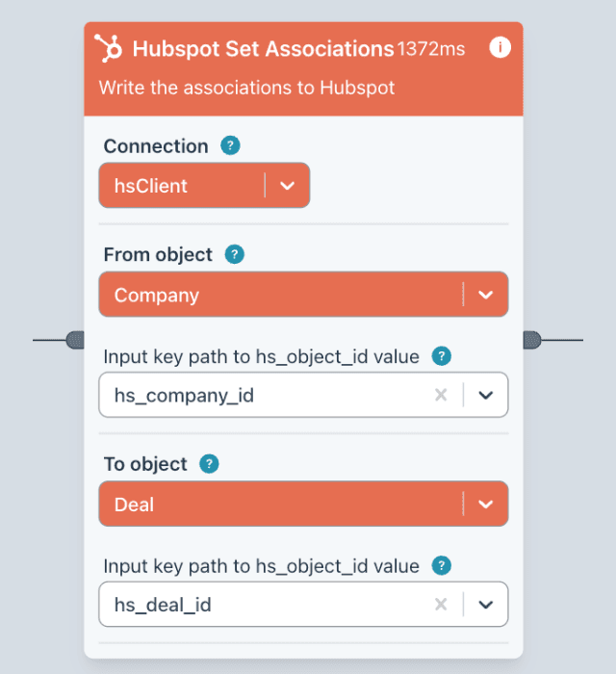Click the HubSpot logo icon in the header
This screenshot has height=674, width=616.
(x=109, y=48)
